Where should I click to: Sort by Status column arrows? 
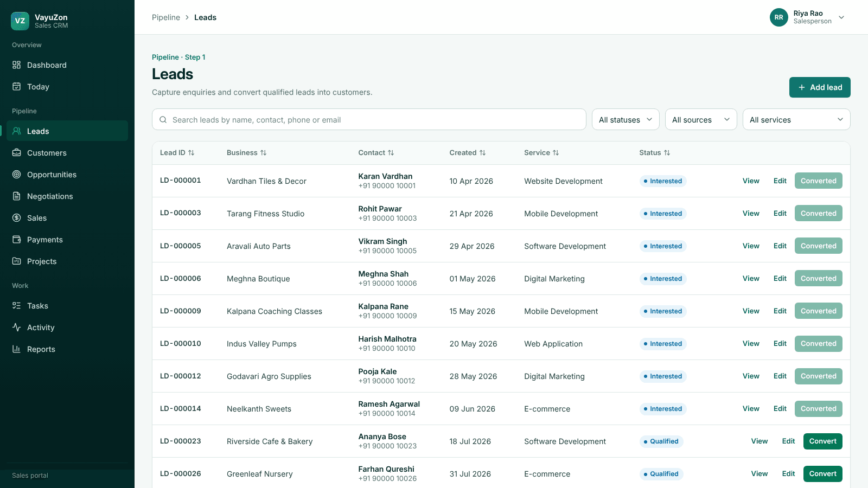(667, 153)
